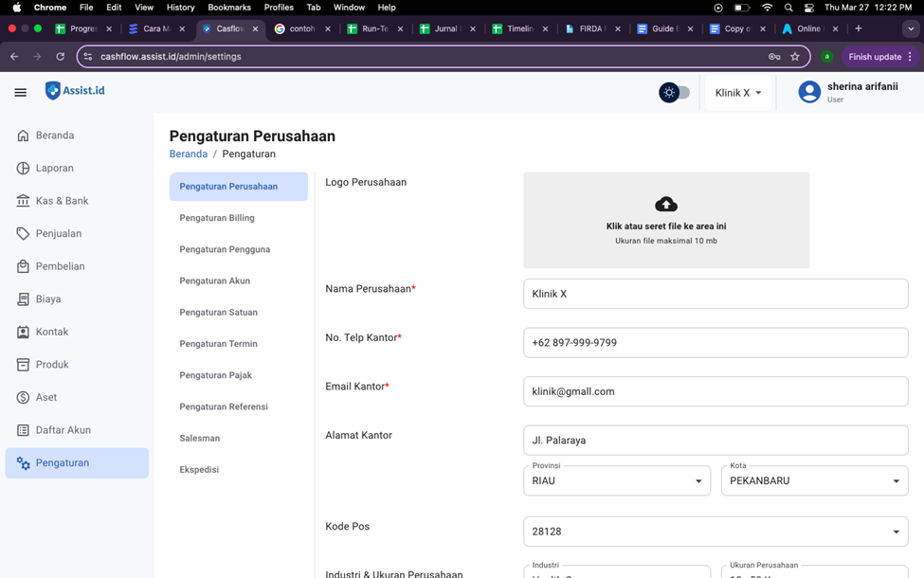This screenshot has height=578, width=924.
Task: Switch to Pengaturan Pajak tab
Action: 216,375
